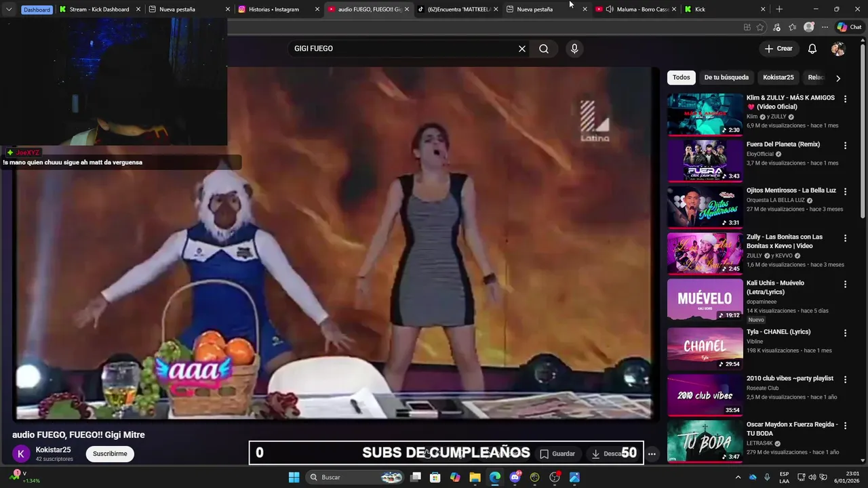Add this page to favorites star icon
This screenshot has height=488, width=868.
click(760, 27)
